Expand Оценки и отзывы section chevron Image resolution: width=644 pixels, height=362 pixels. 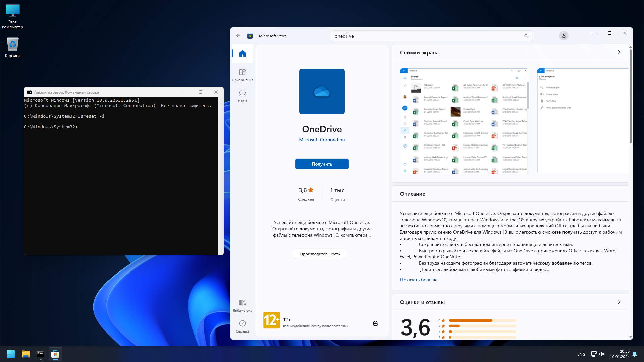coord(619,302)
